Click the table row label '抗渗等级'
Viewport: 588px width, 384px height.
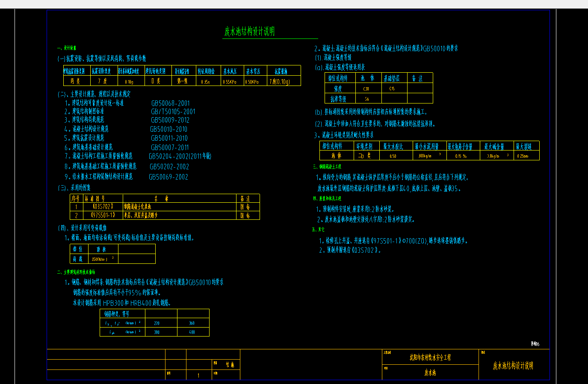pyautogui.click(x=338, y=99)
